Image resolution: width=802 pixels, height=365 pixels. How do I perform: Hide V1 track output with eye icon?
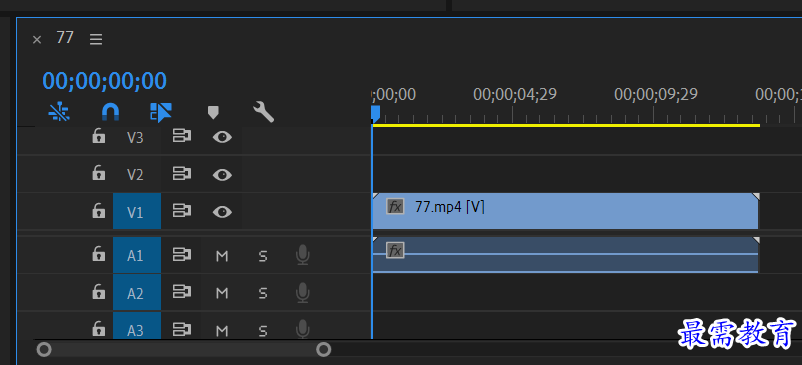point(222,212)
